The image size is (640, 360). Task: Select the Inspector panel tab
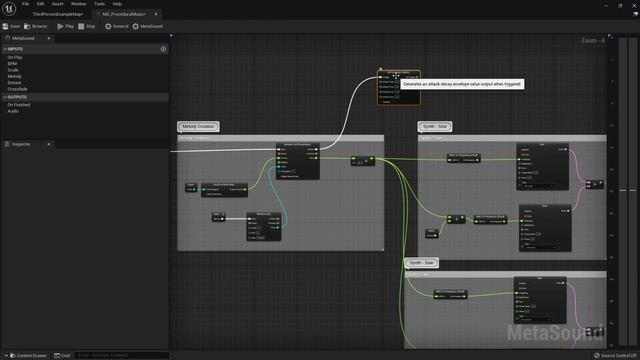point(21,144)
